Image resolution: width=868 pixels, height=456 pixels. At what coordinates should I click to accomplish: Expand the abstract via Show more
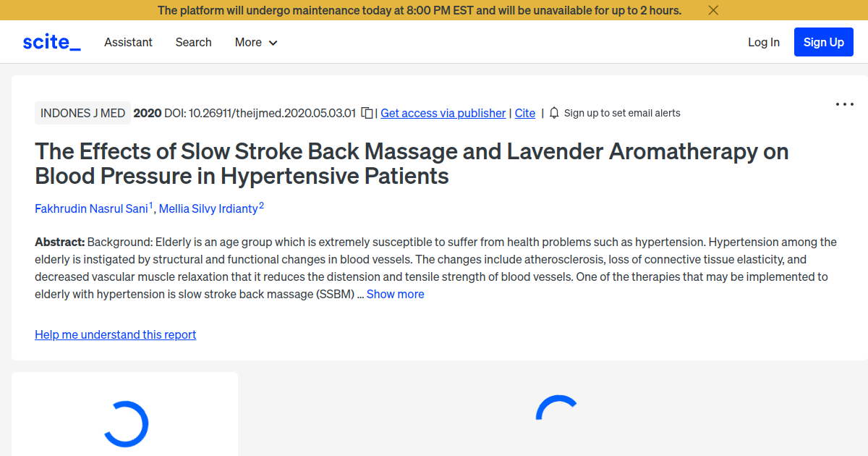395,294
